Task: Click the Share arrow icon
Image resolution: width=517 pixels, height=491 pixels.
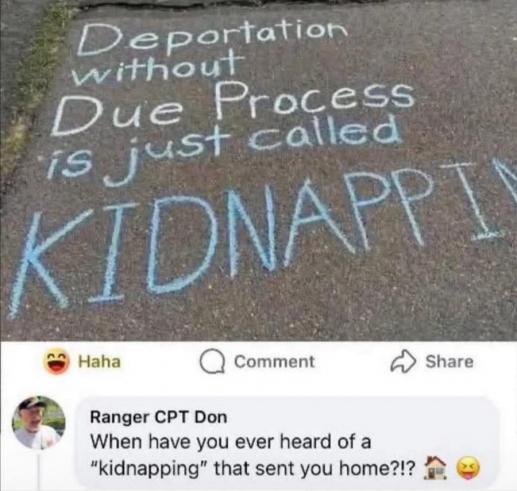Action: pos(404,361)
